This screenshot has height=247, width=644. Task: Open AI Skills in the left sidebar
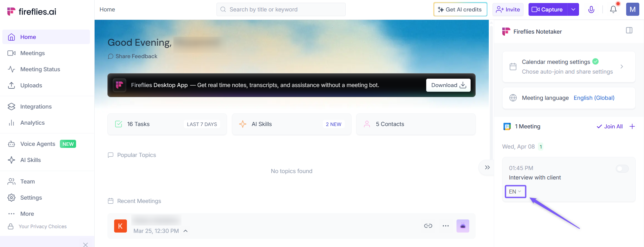[46, 160]
